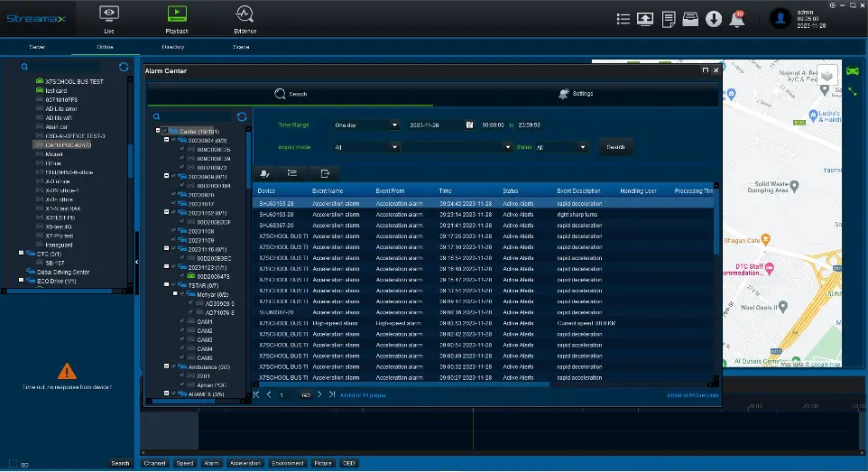868x472 pixels.
Task: Switch to the Settings tab in Alarm Center
Action: (576, 94)
